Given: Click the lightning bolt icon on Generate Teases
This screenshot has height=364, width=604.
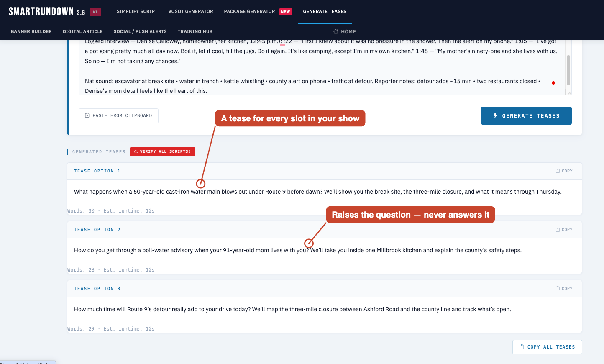Looking at the screenshot, I should point(495,116).
